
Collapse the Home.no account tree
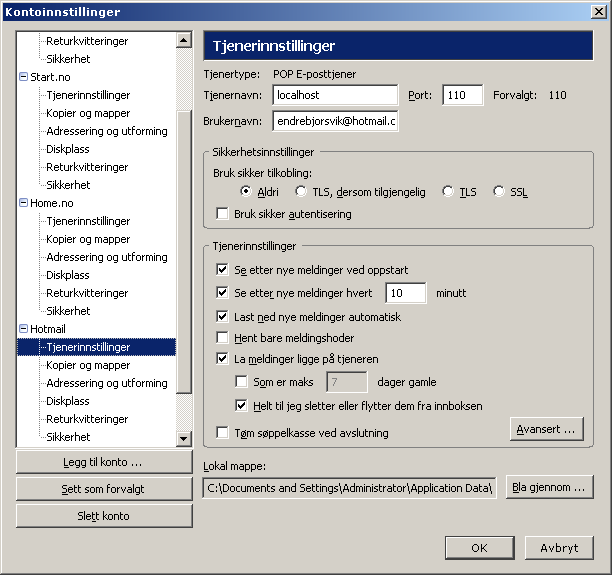click(23, 203)
